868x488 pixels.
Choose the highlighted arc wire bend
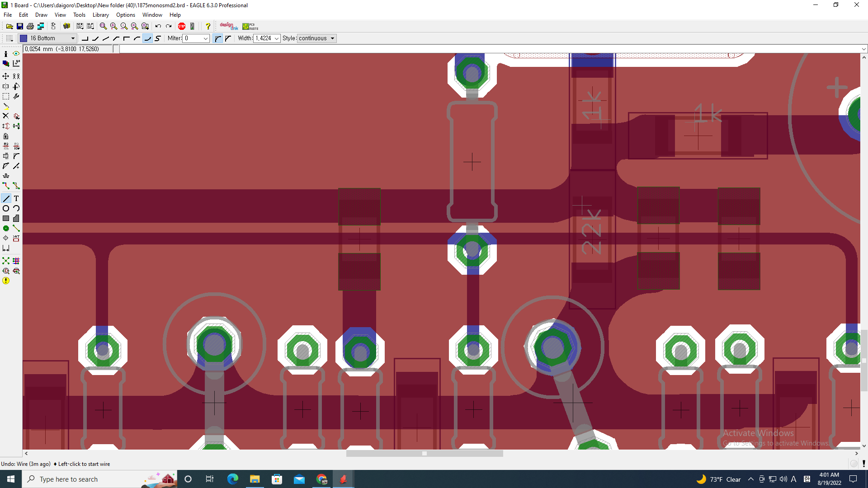click(x=147, y=38)
